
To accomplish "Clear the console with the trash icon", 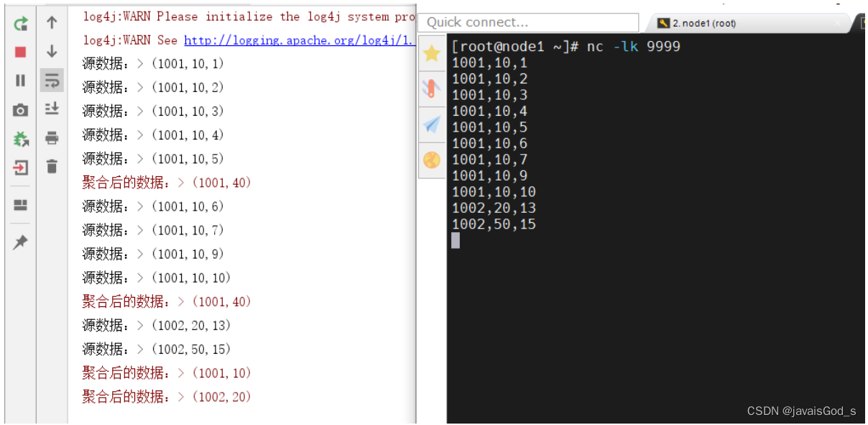I will (52, 166).
